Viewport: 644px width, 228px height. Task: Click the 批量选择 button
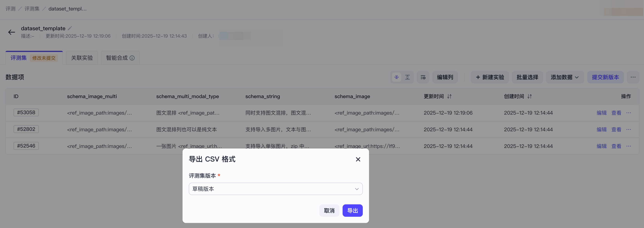527,77
